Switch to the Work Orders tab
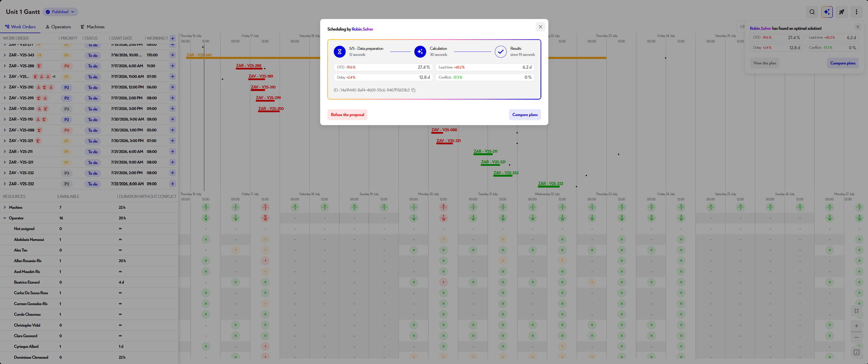The height and width of the screenshot is (364, 868). tap(20, 27)
